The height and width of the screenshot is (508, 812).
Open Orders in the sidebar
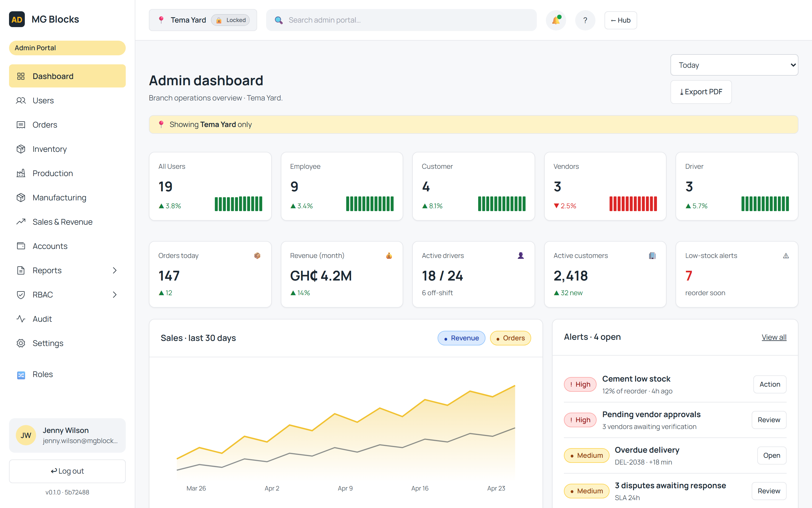click(67, 125)
